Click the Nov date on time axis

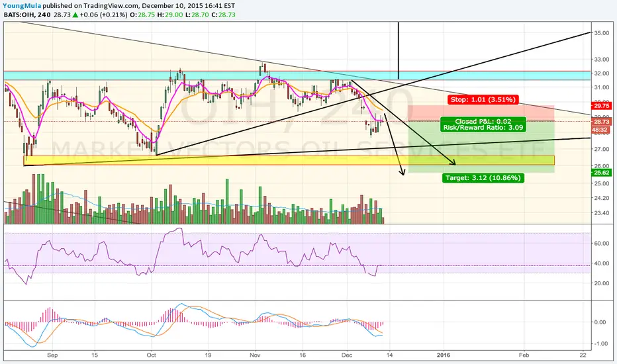(x=255, y=355)
